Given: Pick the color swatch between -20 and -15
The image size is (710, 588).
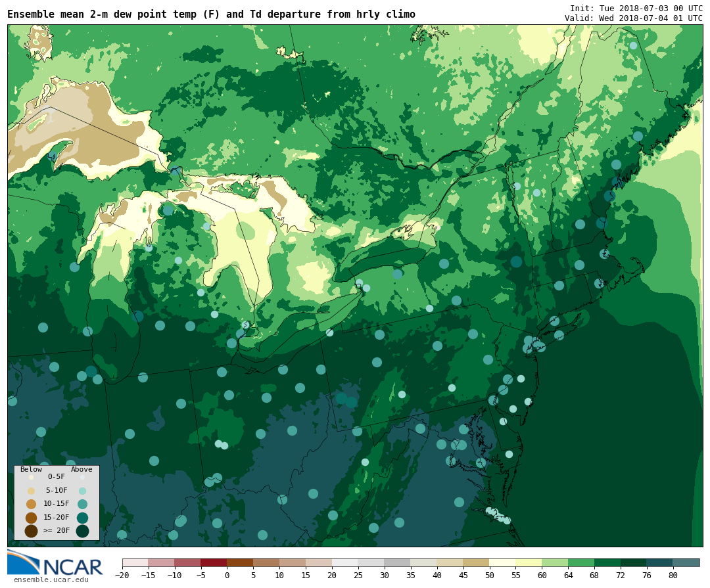Looking at the screenshot, I should click(x=135, y=562).
